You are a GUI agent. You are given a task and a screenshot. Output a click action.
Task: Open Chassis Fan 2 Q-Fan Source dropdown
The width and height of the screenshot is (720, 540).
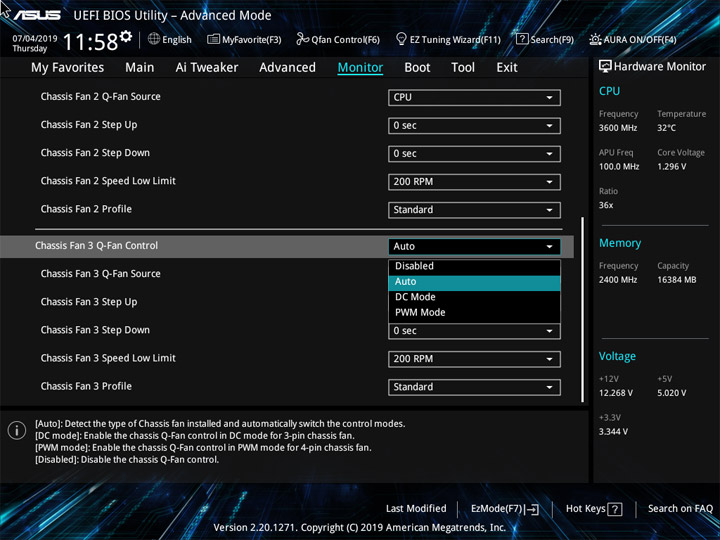point(474,97)
